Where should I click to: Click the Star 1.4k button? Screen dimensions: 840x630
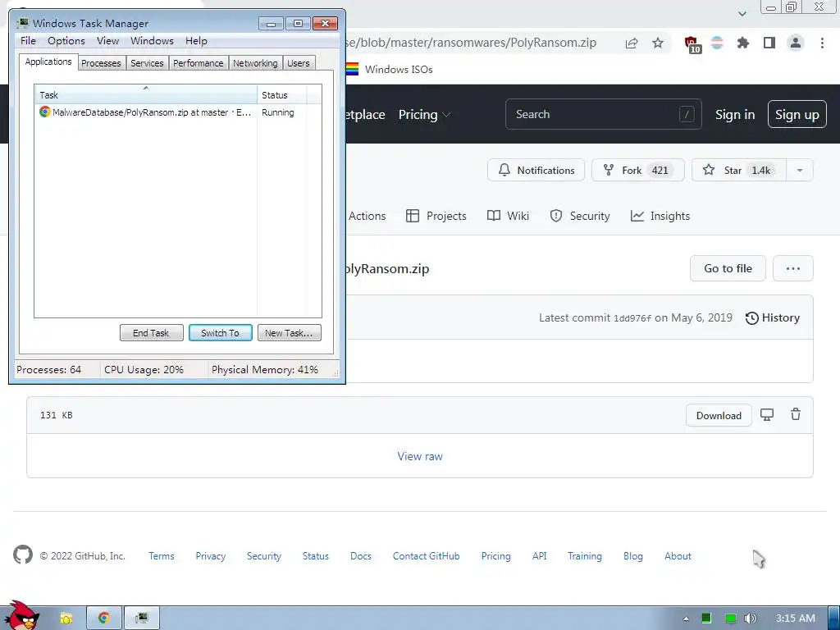[x=739, y=171]
